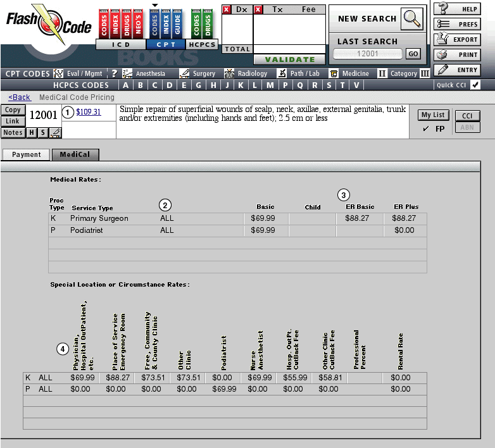Copy code 12001
The height and width of the screenshot is (448, 495).
click(x=13, y=110)
